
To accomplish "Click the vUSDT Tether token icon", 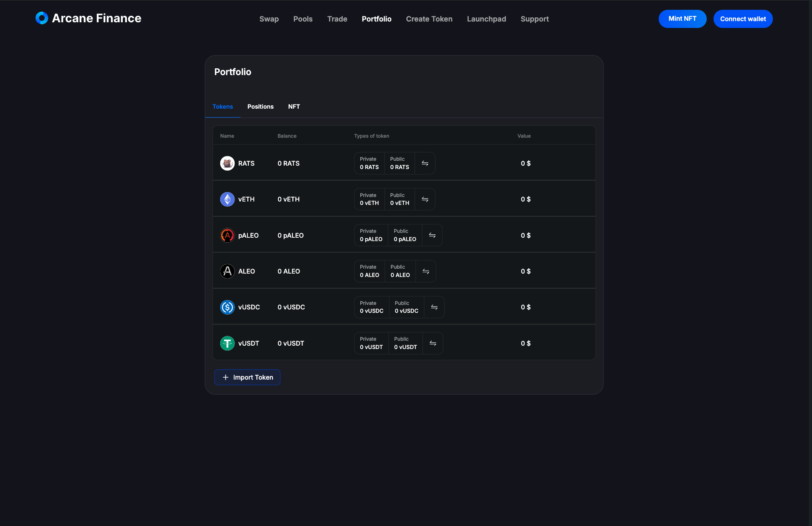I will 227,343.
